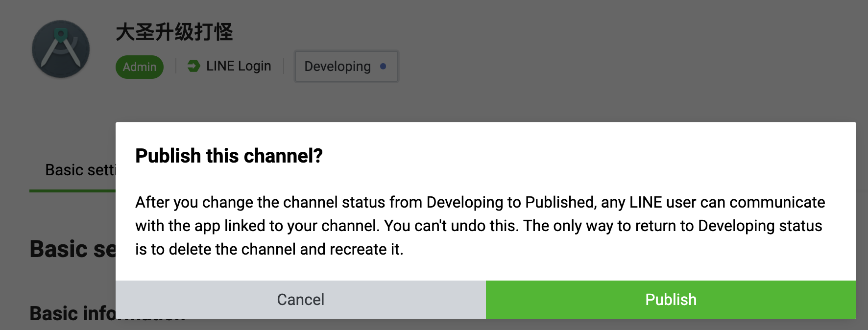Select the channel avatar icon
Screen dimensions: 868x330
(x=61, y=49)
